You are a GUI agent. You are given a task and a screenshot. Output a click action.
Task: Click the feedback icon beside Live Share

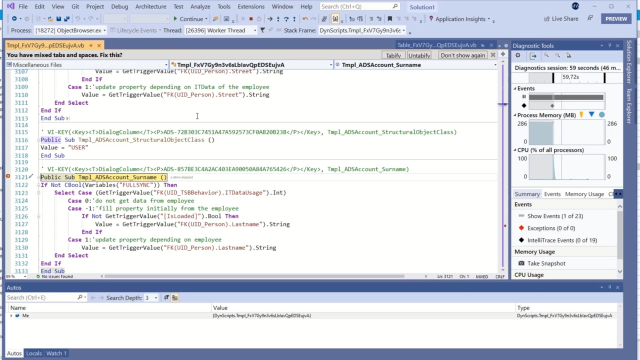pos(590,18)
